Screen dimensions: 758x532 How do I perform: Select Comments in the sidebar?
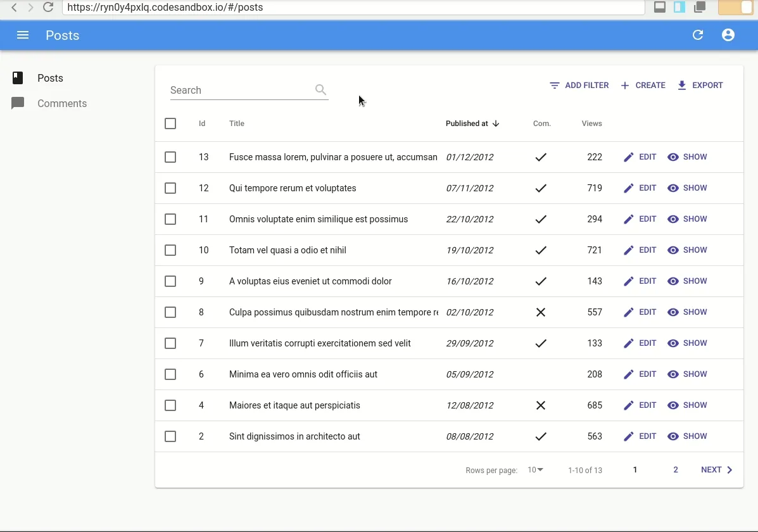[x=61, y=103]
